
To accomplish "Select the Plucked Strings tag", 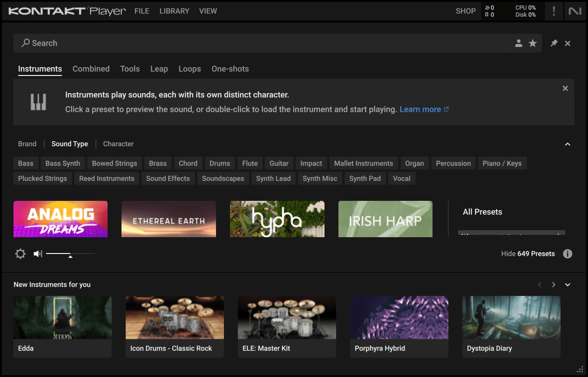I will (x=42, y=178).
